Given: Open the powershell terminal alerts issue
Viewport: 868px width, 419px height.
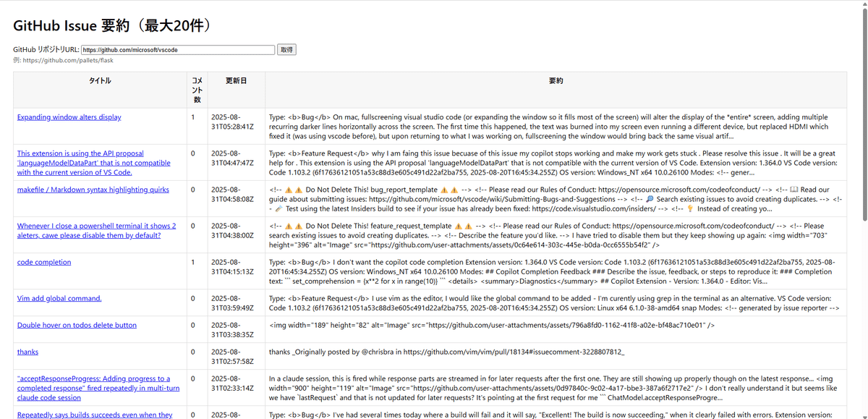Looking at the screenshot, I should coord(95,229).
